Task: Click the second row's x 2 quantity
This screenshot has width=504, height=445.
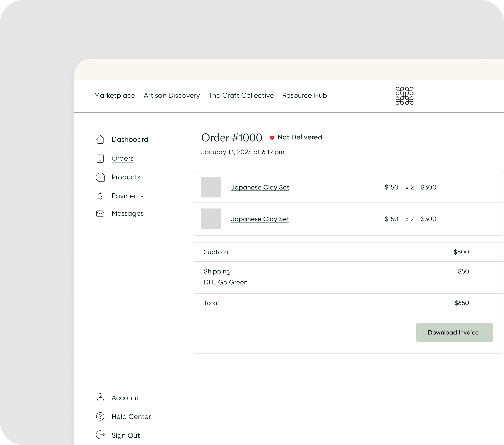Action: pos(409,219)
